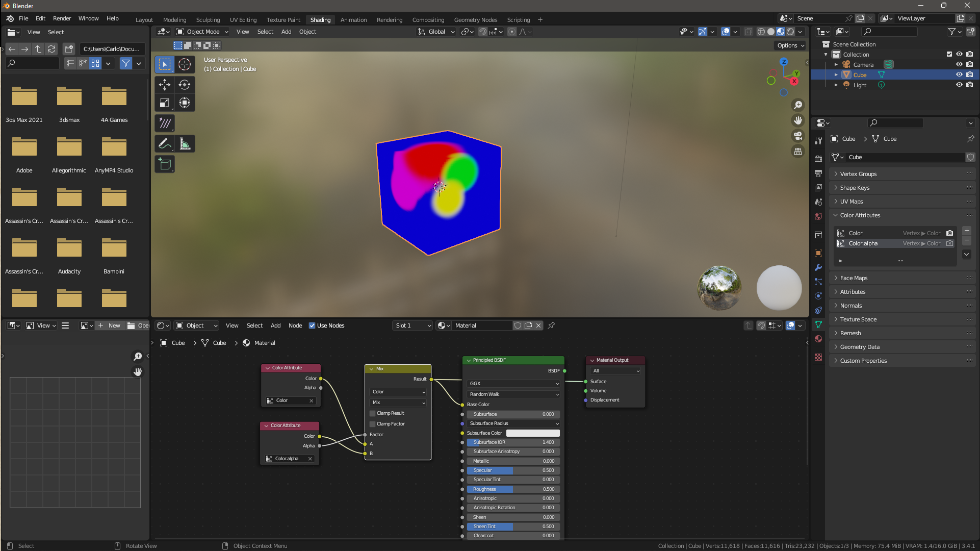
Task: Hide Light in viewport via eye icon
Action: [x=959, y=85]
